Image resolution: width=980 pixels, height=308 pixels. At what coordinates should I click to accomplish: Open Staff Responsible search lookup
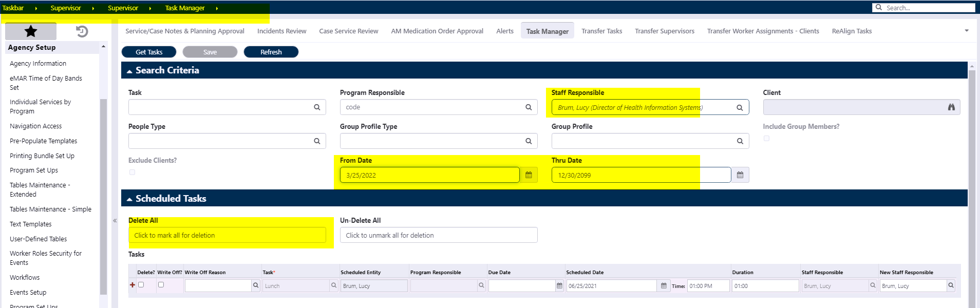click(x=740, y=107)
